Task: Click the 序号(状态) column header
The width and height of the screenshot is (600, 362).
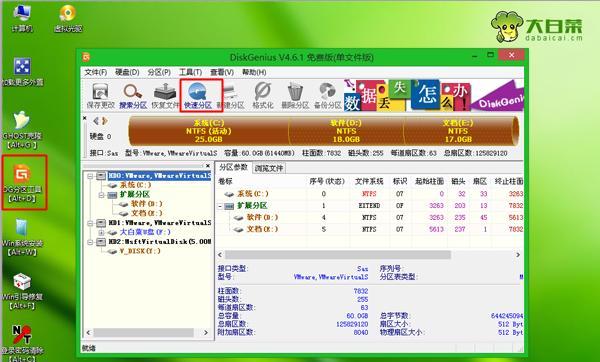Action: pyautogui.click(x=327, y=181)
